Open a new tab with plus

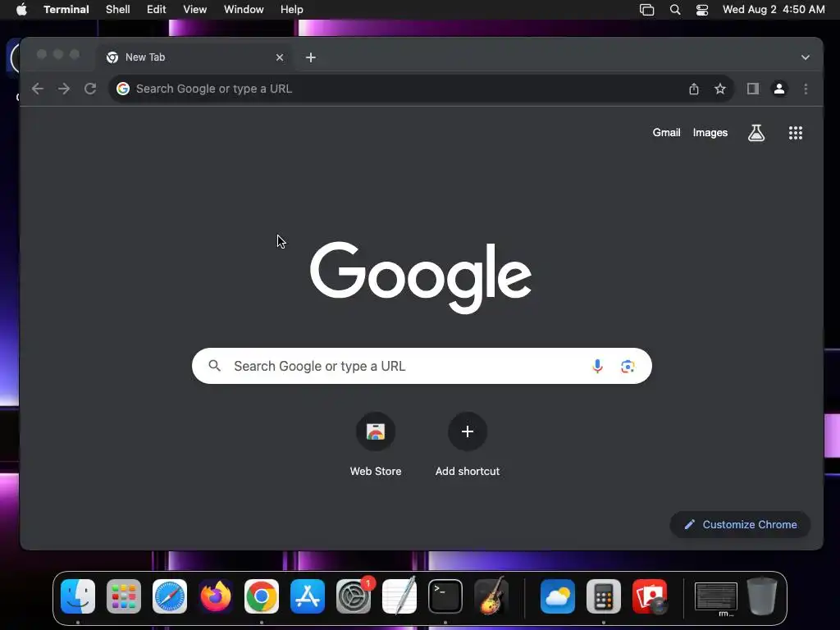point(311,57)
